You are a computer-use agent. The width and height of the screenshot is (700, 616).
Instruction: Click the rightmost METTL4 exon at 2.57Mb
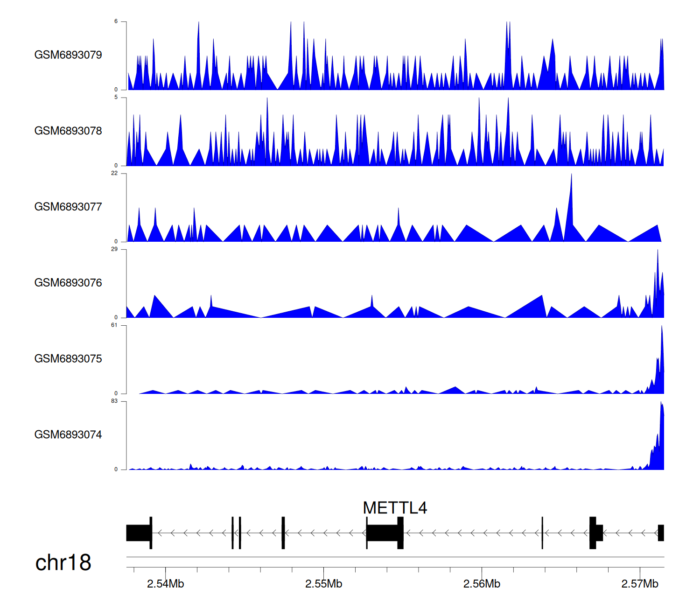661,533
